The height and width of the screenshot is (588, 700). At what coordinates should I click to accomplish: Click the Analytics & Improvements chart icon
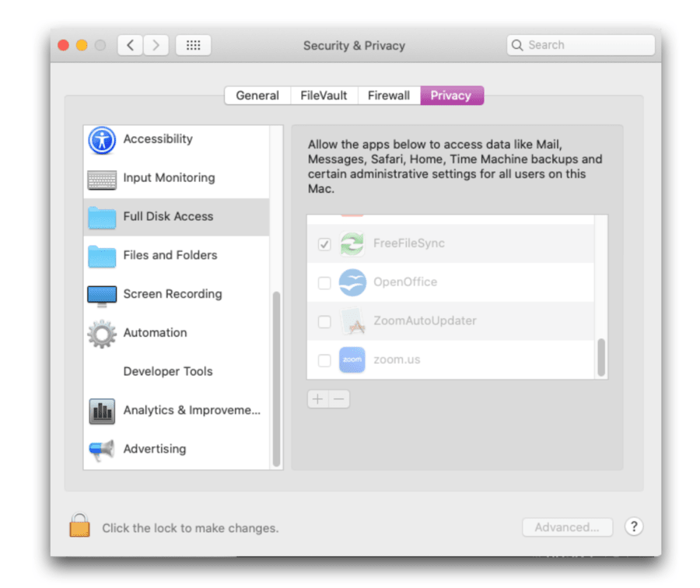point(101,411)
